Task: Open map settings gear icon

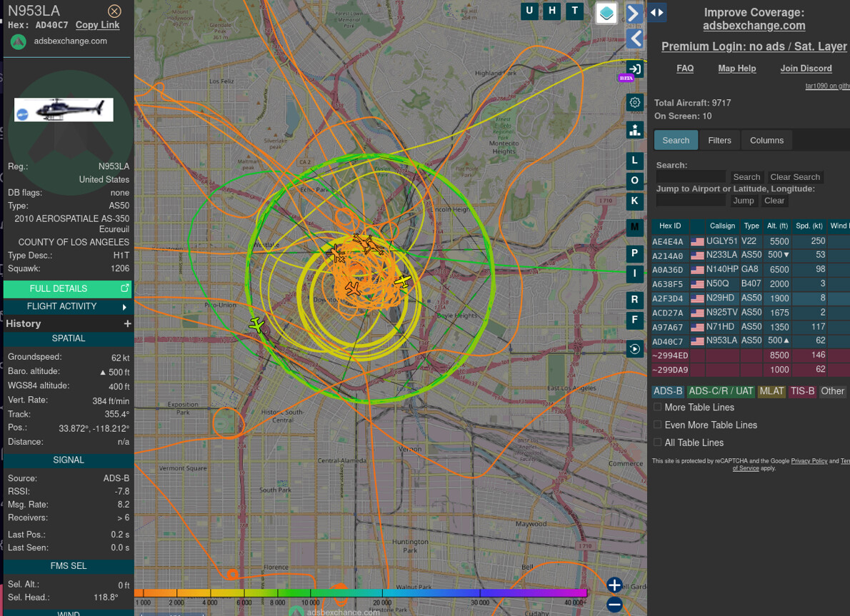Action: tap(635, 102)
